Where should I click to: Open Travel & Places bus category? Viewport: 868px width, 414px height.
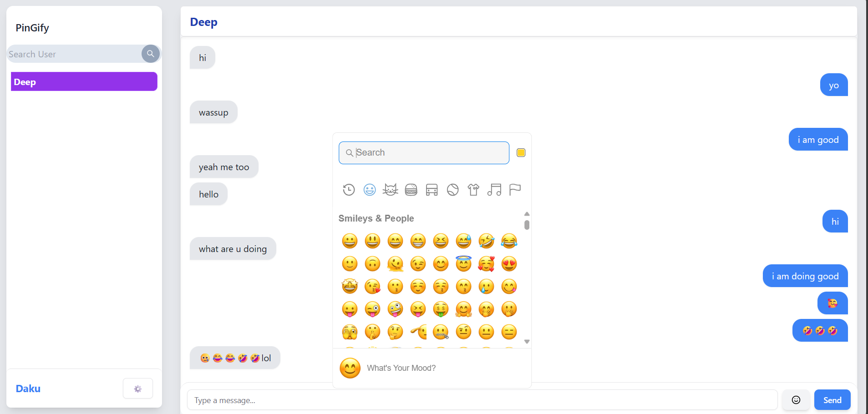[x=431, y=190]
